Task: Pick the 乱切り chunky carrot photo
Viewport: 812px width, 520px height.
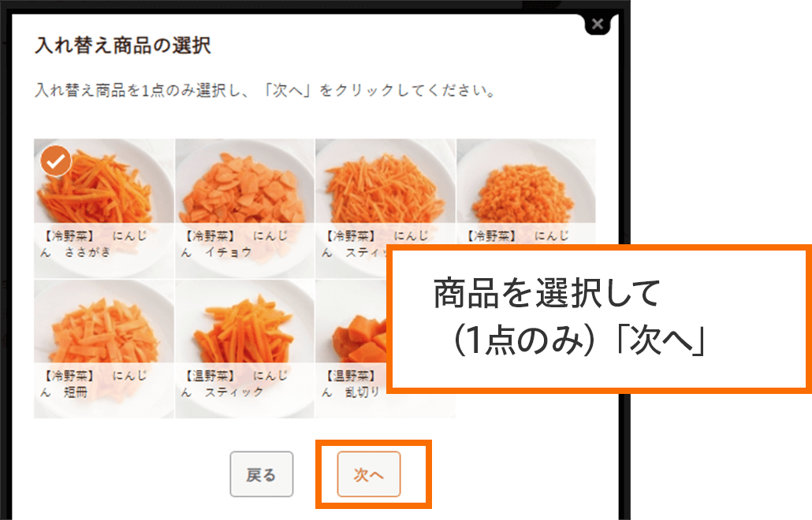Action: point(352,321)
